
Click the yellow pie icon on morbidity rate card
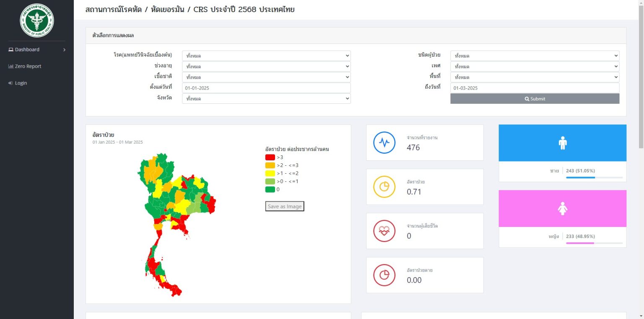coord(384,187)
